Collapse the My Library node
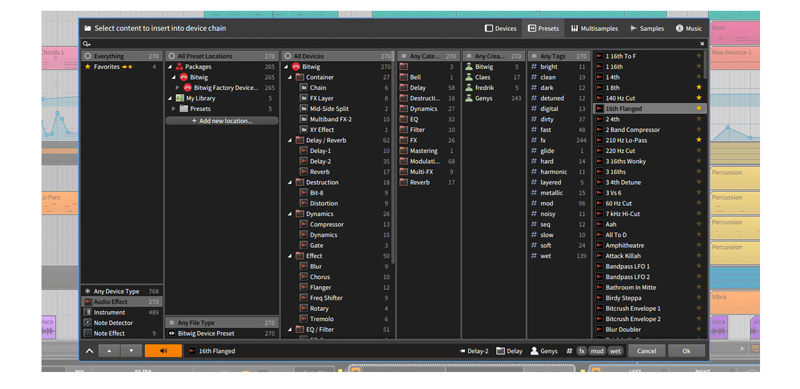Screen dimensions: 800x389 tap(170, 99)
